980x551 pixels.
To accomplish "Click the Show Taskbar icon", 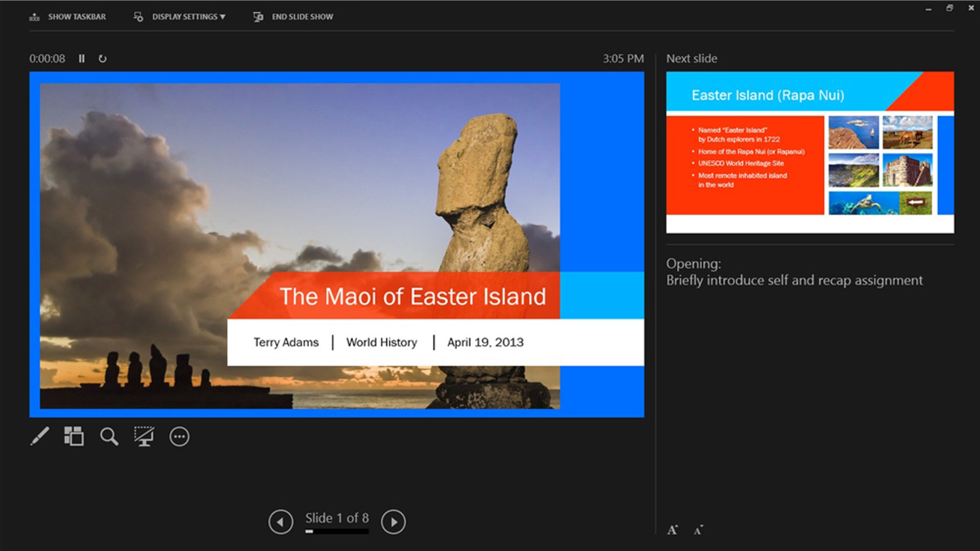I will [x=35, y=16].
